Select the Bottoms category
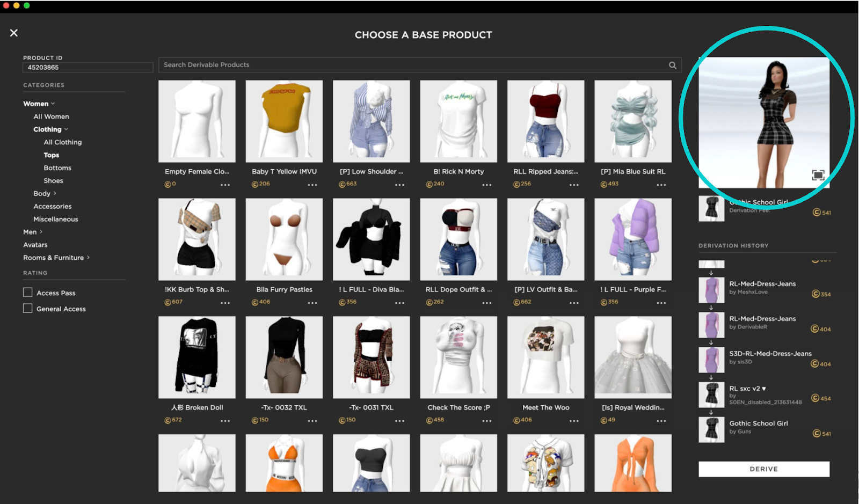This screenshot has width=859, height=504. click(57, 167)
